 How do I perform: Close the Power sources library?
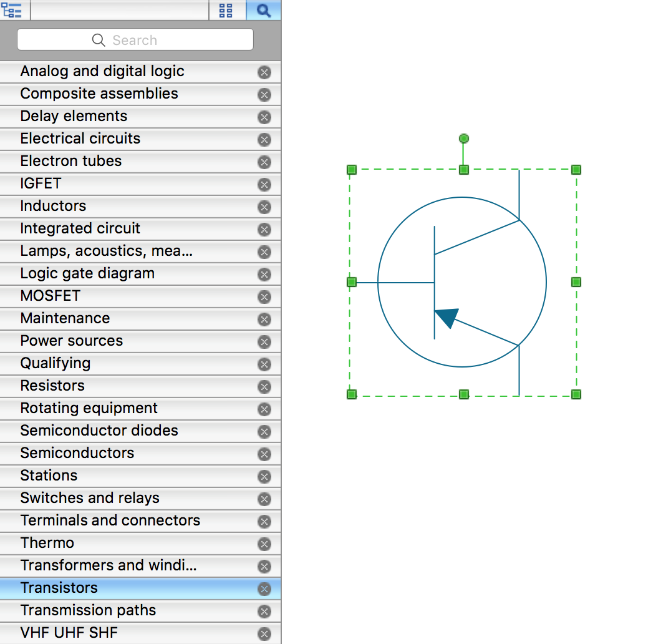coord(264,342)
